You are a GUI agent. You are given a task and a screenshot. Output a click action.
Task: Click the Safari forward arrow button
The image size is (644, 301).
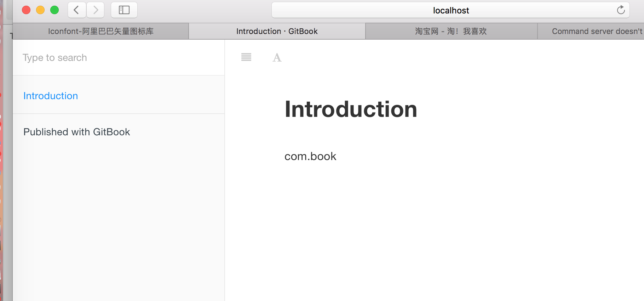96,10
